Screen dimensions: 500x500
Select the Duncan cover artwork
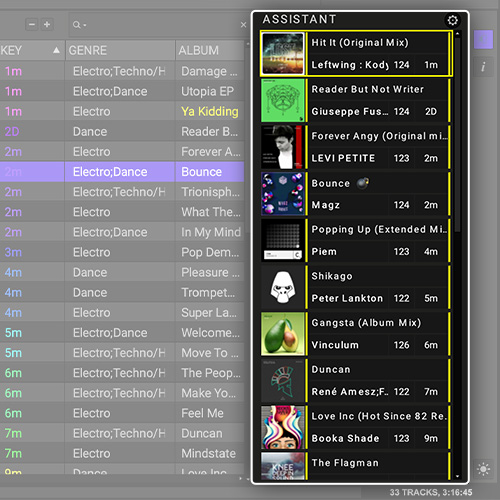tap(283, 380)
